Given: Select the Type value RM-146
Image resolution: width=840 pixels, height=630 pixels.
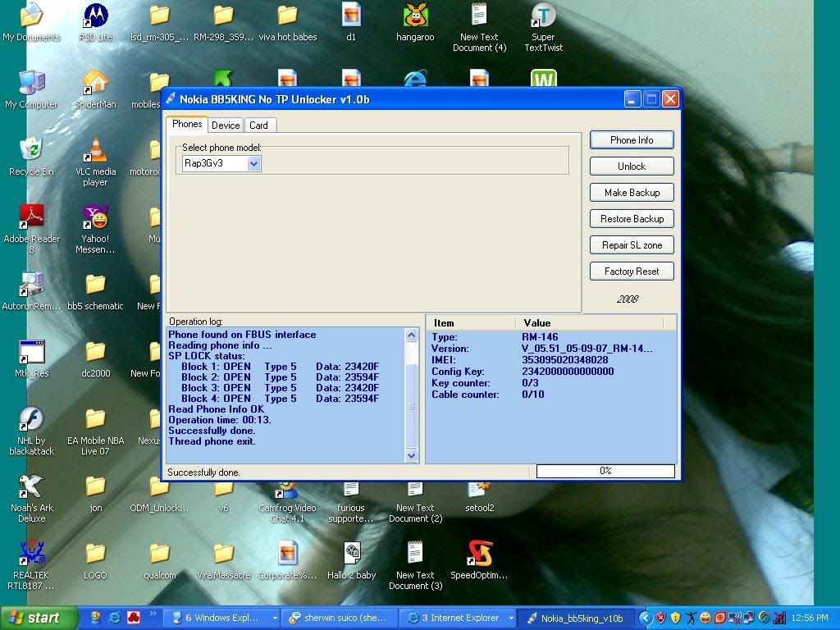Looking at the screenshot, I should 540,337.
